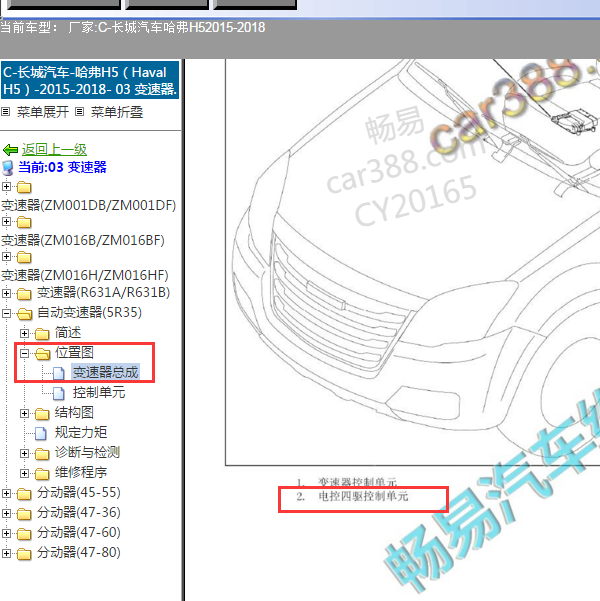Screen dimensions: 600x601
Task: Click 菜单展开 to expand all menus
Action: (x=43, y=112)
